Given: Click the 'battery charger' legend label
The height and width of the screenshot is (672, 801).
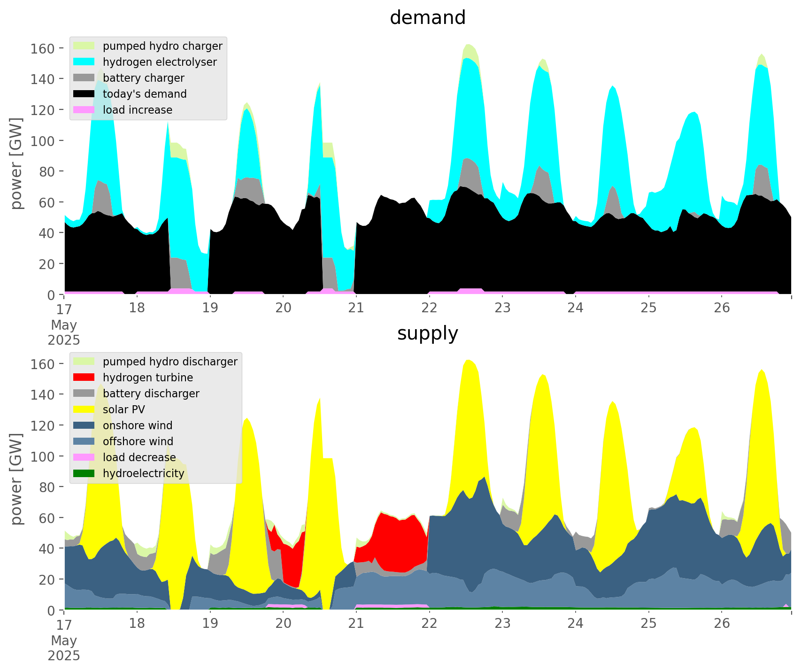Looking at the screenshot, I should click(144, 78).
